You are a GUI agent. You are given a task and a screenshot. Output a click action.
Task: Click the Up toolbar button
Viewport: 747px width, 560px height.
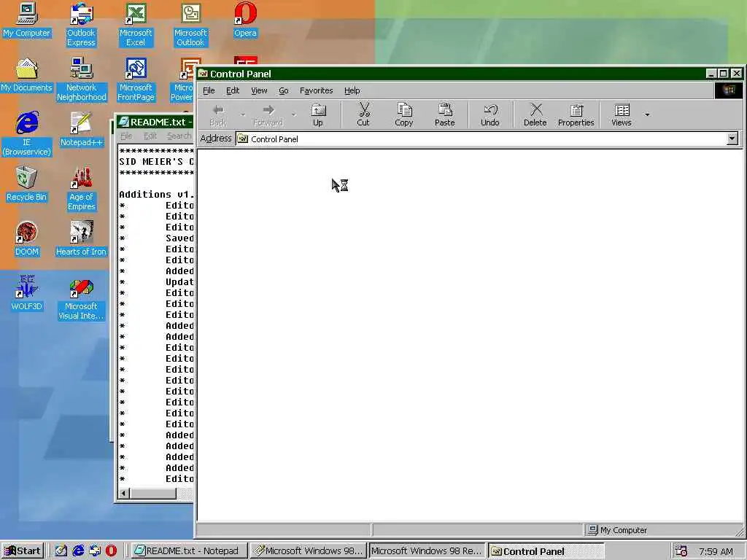[318, 115]
